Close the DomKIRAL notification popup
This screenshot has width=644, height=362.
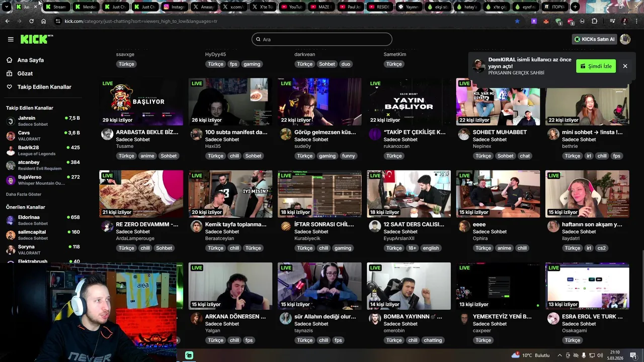625,66
